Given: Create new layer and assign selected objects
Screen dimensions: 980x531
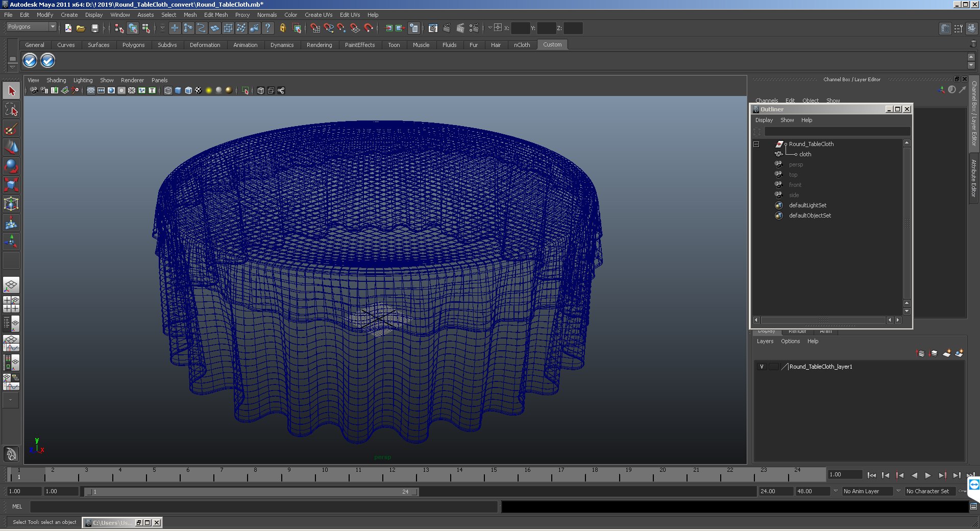Looking at the screenshot, I should [x=959, y=353].
